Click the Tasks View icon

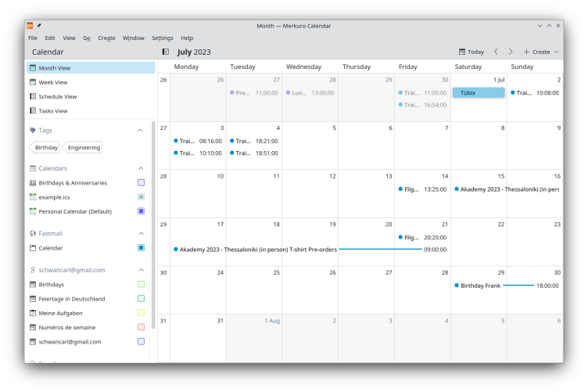pyautogui.click(x=33, y=111)
